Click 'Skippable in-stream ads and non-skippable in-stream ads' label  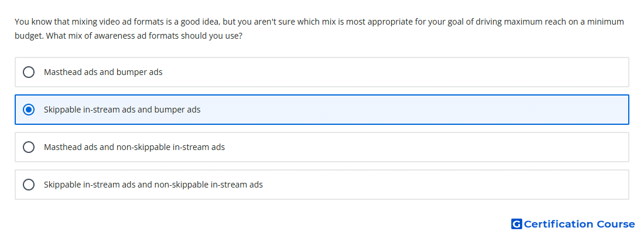[153, 185]
